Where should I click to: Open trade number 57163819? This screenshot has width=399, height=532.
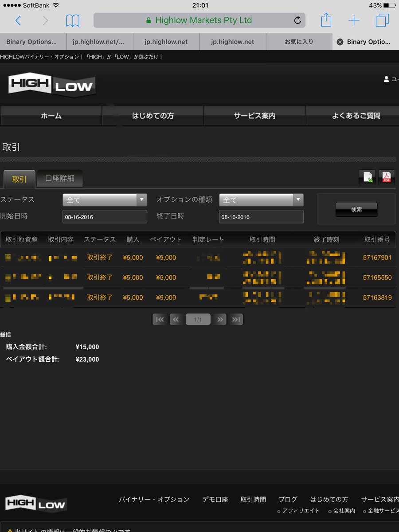click(377, 297)
